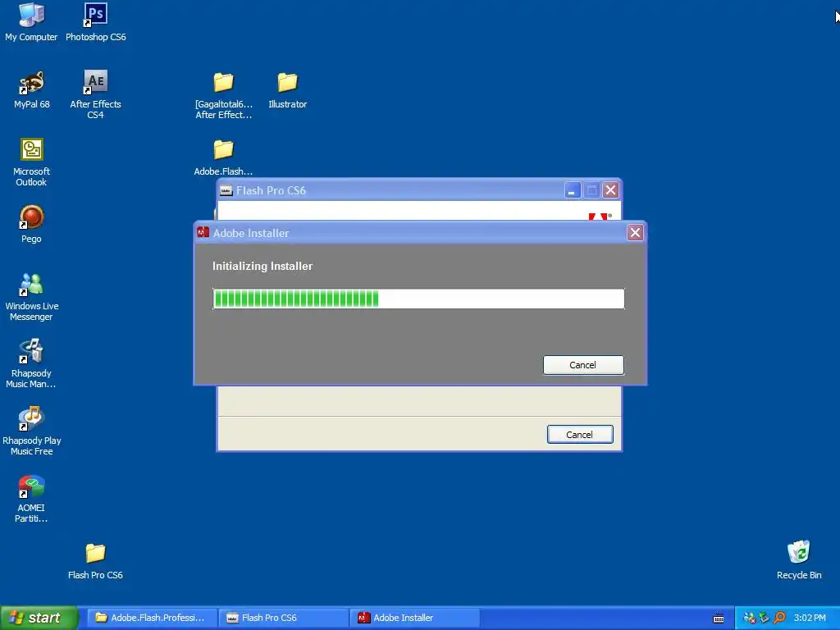Open the Windows start menu
This screenshot has width=840, height=630.
point(39,618)
